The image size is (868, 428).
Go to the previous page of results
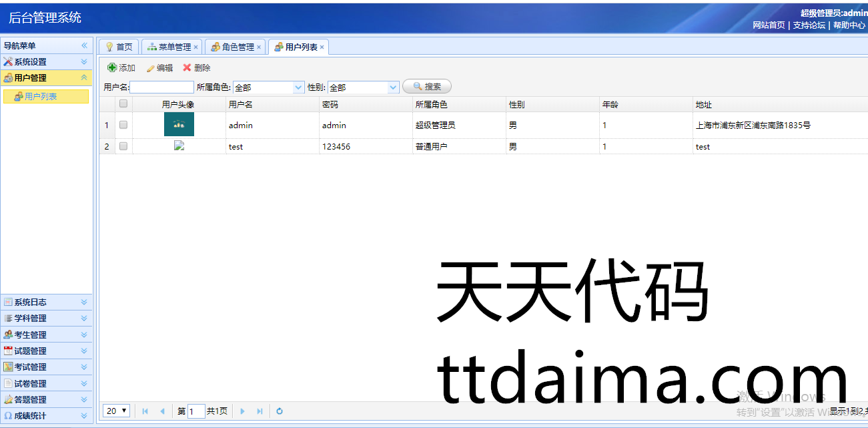(x=162, y=411)
